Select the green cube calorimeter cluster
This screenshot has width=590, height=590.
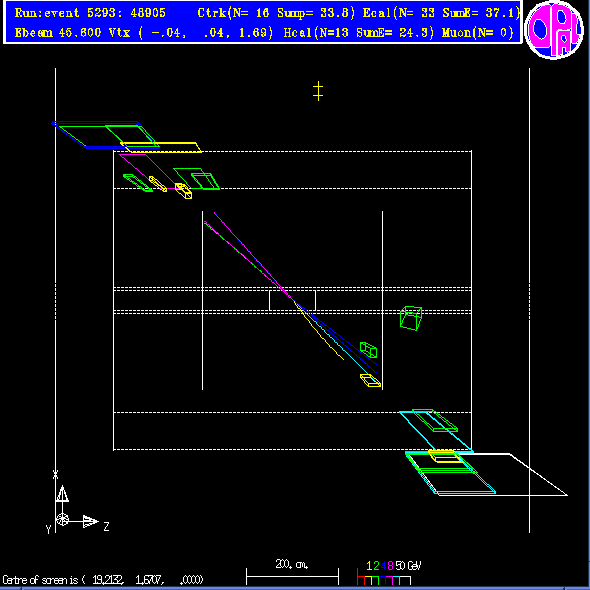[411, 318]
